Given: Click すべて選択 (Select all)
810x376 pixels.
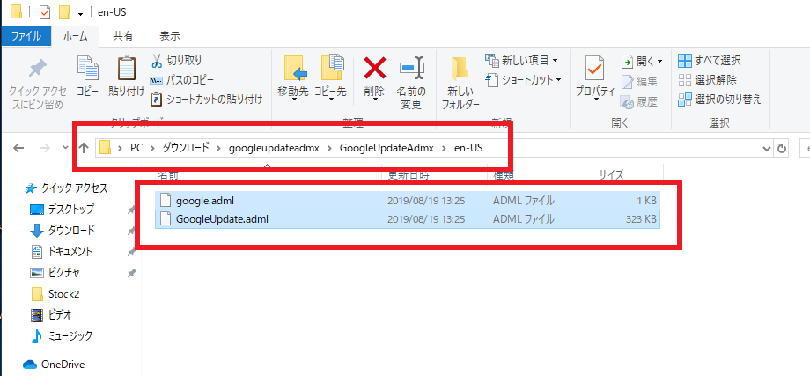Looking at the screenshot, I should (x=710, y=60).
